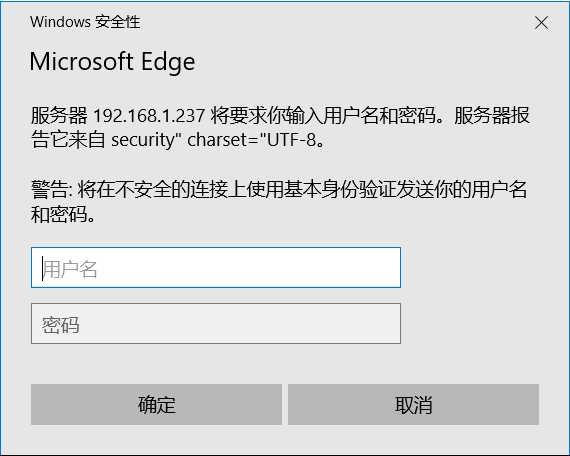This screenshot has height=456, width=570.
Task: Confirm credentials with the 确定 button
Action: 156,404
